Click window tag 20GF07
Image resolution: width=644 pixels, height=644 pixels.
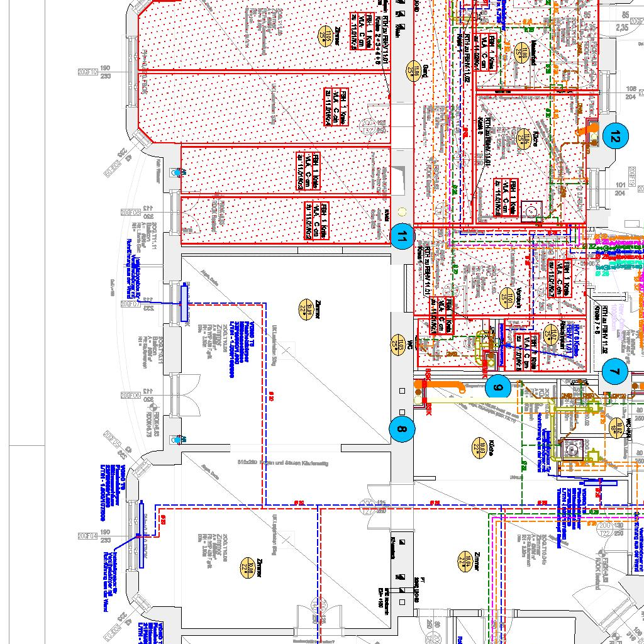(131, 304)
